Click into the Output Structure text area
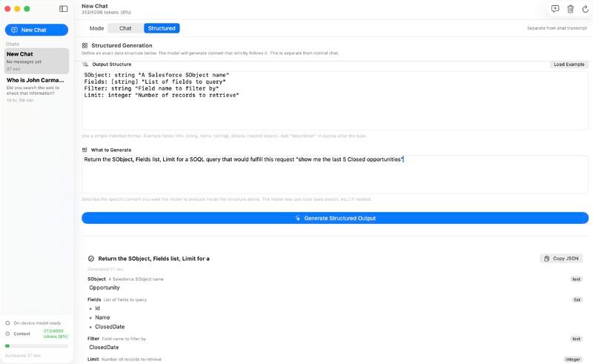Screen dimensions: 593x364 335,100
